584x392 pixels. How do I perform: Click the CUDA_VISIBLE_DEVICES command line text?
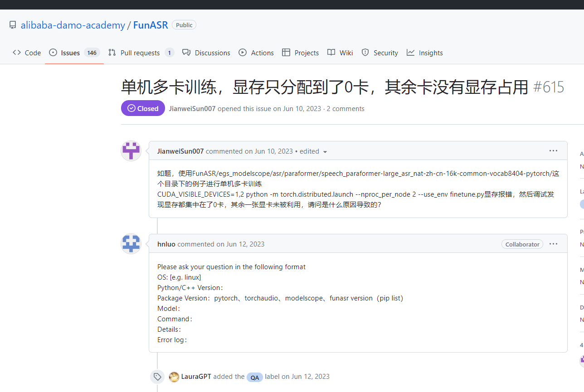coord(355,194)
